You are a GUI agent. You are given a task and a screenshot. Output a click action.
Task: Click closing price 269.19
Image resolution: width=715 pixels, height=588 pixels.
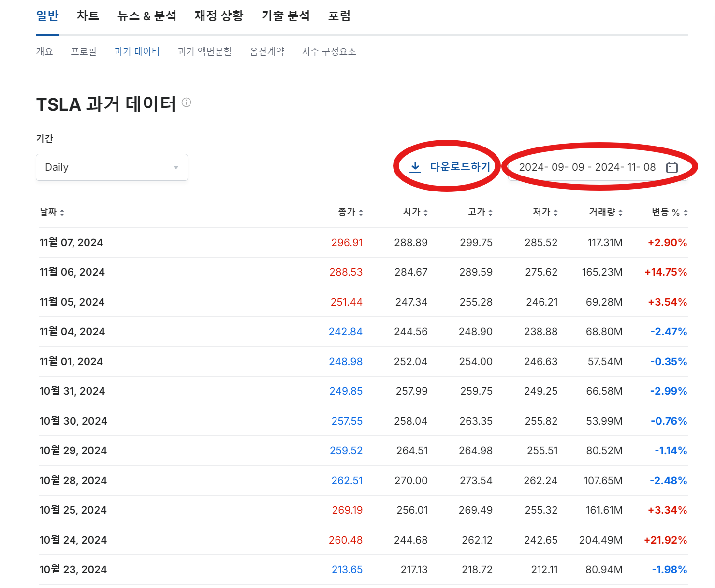(347, 510)
